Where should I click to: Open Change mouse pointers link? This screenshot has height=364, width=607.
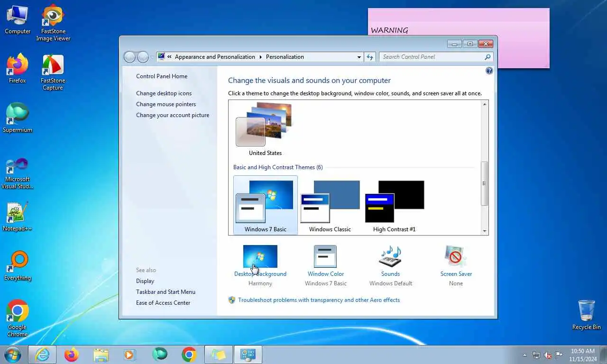coord(166,104)
